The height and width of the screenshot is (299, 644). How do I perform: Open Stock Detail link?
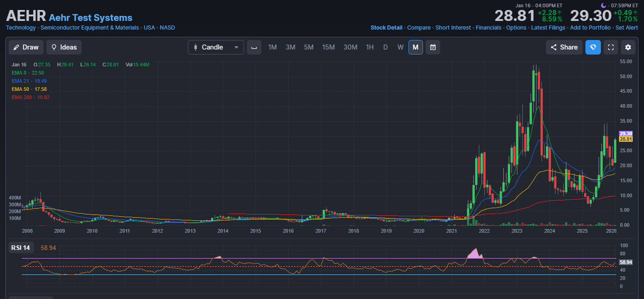click(x=386, y=28)
